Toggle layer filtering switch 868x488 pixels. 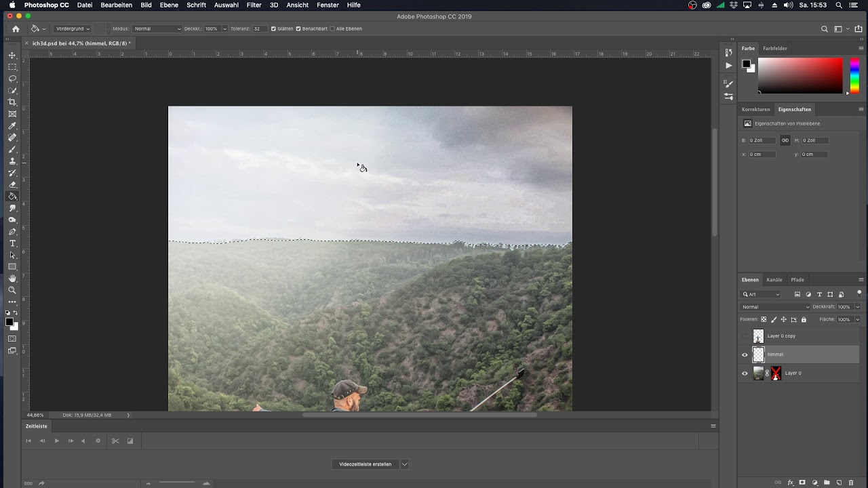(x=859, y=293)
